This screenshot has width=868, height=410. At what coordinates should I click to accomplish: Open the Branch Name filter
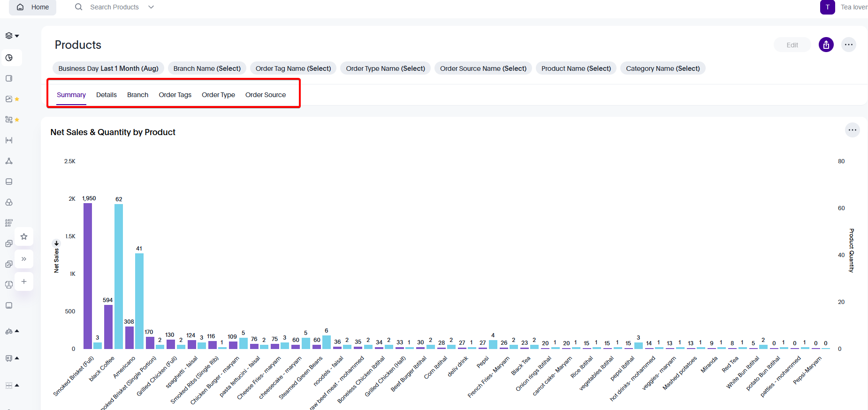[x=207, y=68]
